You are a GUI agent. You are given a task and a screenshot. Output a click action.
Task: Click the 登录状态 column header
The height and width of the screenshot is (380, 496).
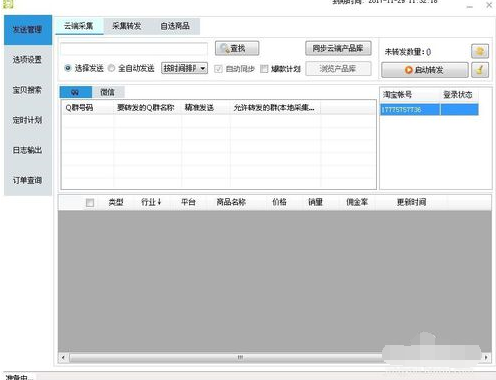coord(459,95)
